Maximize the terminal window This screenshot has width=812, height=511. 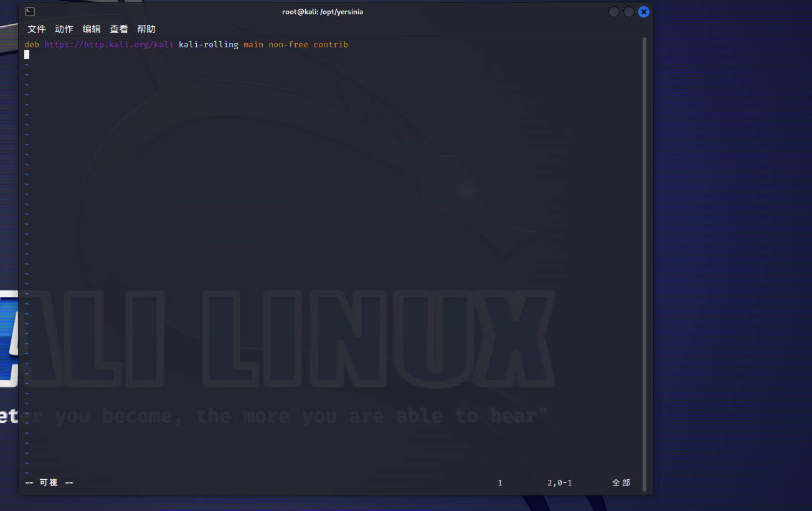point(629,12)
